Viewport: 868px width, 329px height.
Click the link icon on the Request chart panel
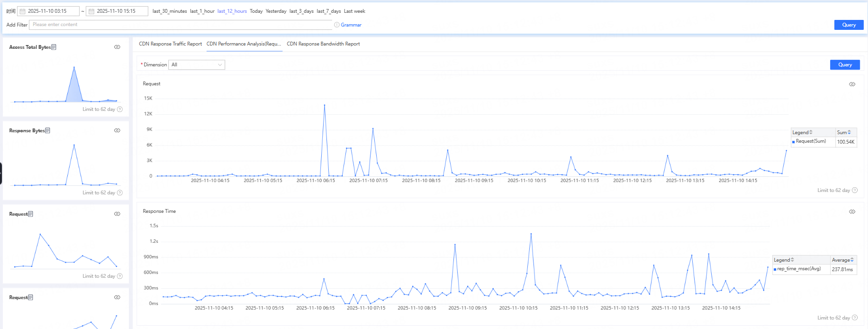[852, 84]
